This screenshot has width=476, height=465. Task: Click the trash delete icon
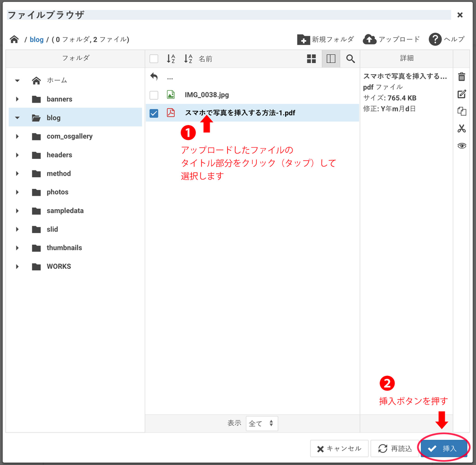(x=461, y=77)
